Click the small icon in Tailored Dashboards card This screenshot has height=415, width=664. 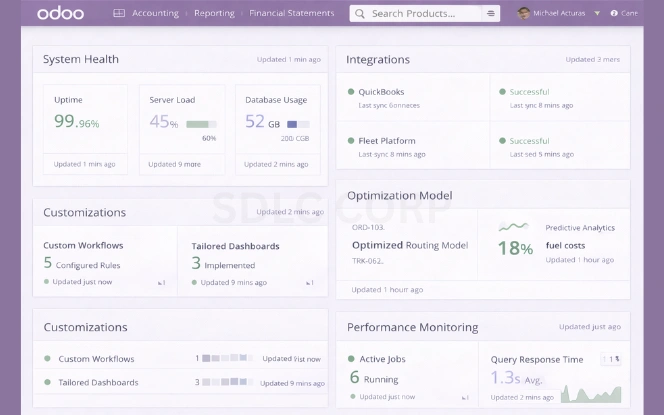310,282
